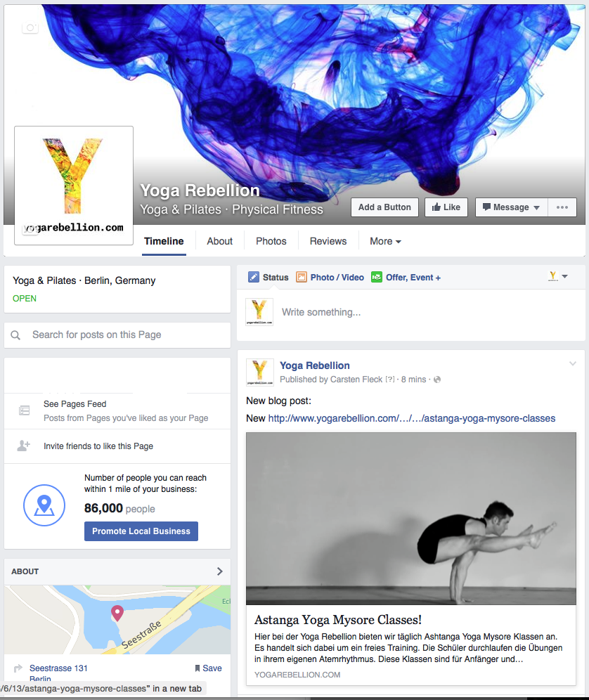589x700 pixels.
Task: Open the More tab dropdown
Action: [x=385, y=241]
